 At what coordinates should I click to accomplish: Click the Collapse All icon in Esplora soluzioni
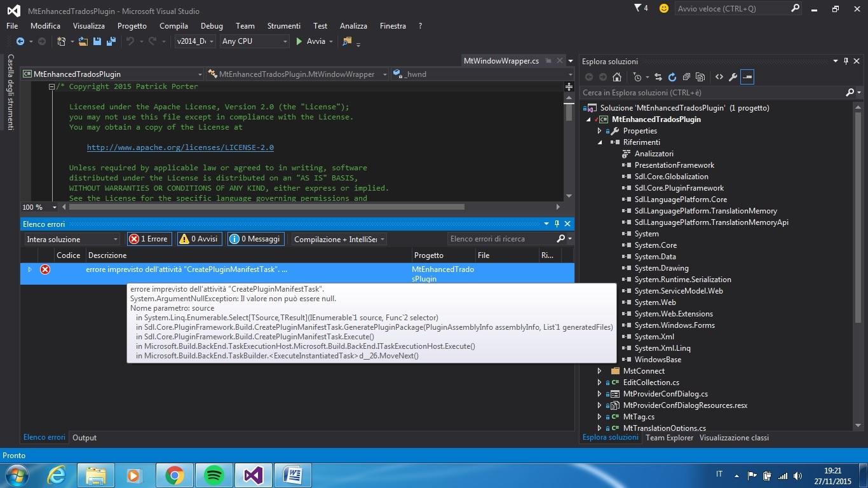pyautogui.click(x=686, y=77)
